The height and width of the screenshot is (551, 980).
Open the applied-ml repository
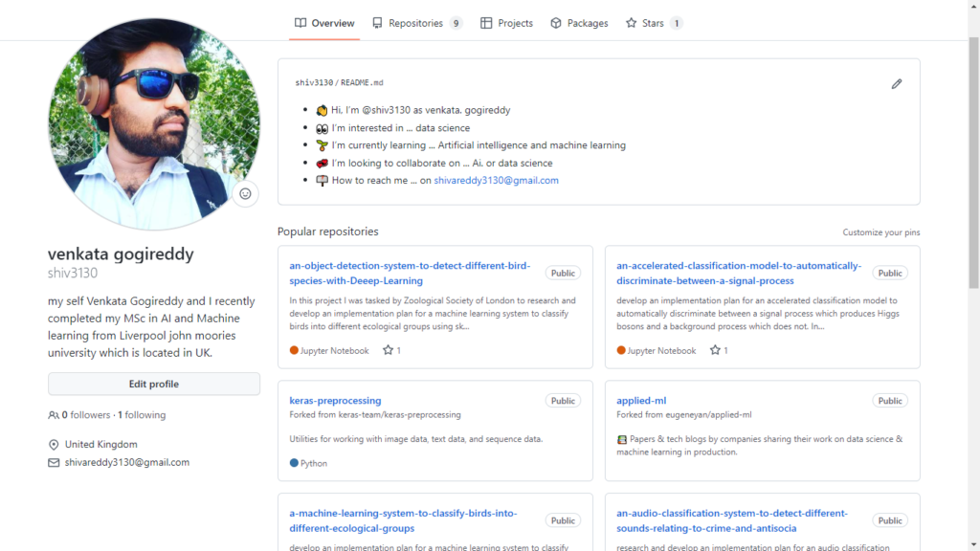point(641,401)
